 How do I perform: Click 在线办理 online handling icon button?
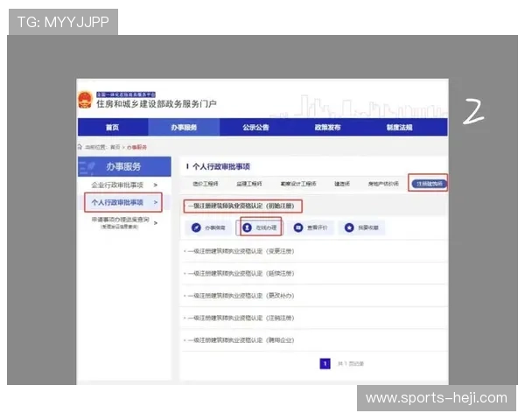[260, 227]
